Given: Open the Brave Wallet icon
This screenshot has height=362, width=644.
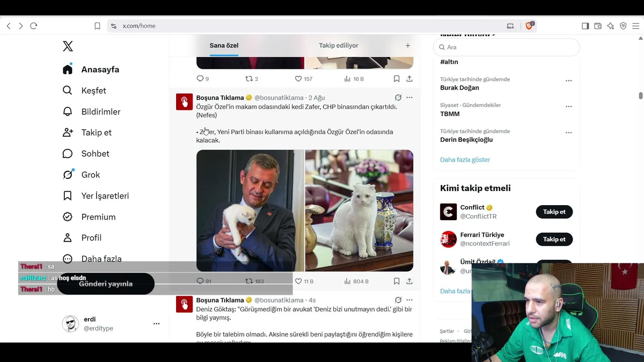Looking at the screenshot, I should tap(598, 26).
